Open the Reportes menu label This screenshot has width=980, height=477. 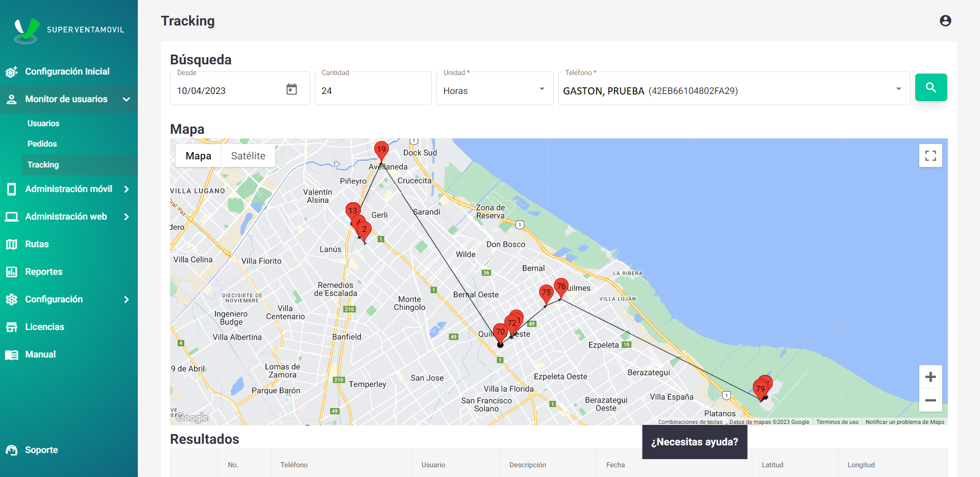coord(44,272)
